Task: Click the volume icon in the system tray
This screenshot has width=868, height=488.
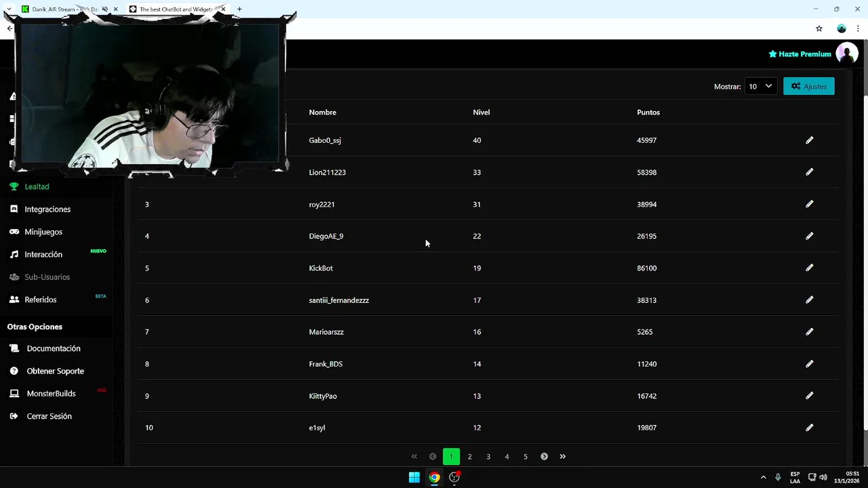Action: click(823, 477)
